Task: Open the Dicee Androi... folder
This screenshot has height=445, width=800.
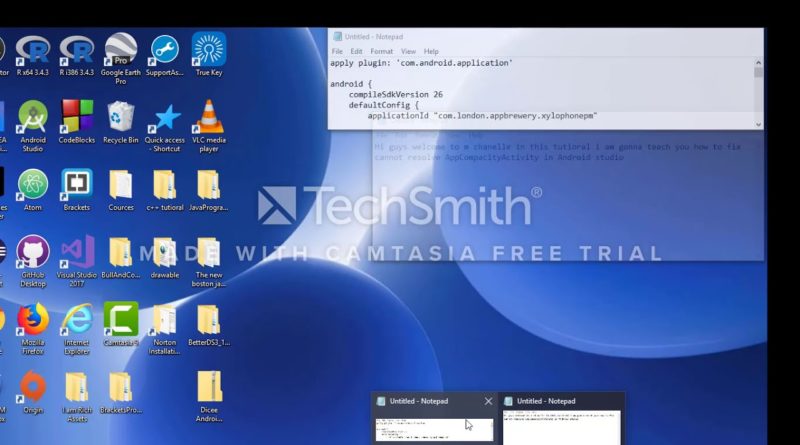Action: (x=209, y=397)
